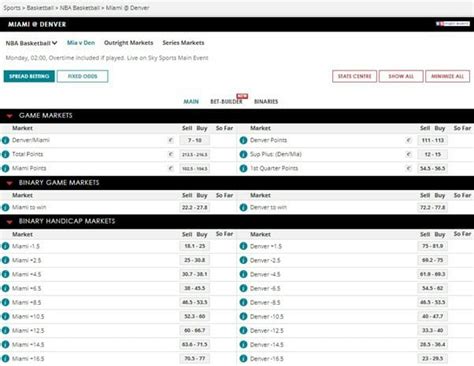Open info icon for Denver -10.5
The width and height of the screenshot is (474, 366).
pyautogui.click(x=243, y=316)
